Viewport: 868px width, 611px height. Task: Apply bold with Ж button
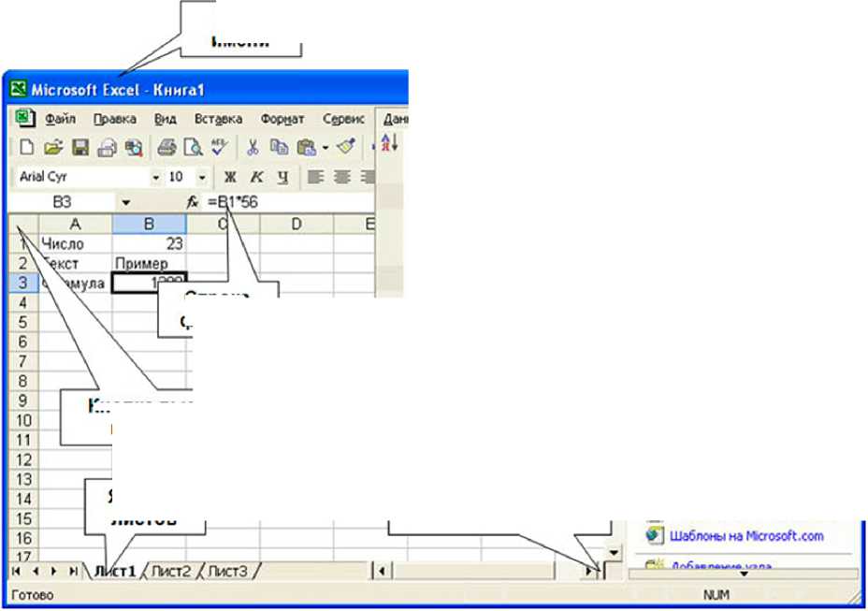pos(230,177)
